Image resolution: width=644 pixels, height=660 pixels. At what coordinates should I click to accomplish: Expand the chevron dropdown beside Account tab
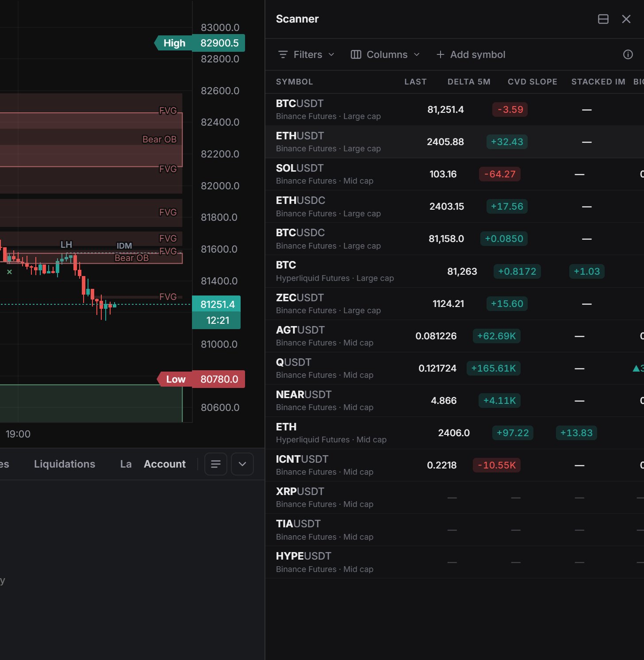pyautogui.click(x=242, y=464)
